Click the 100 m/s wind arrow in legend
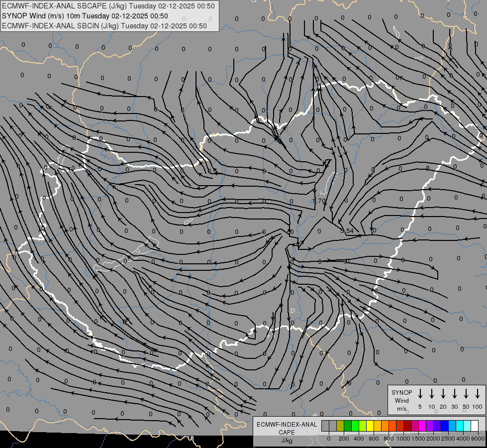The height and width of the screenshot is (448, 487). [x=478, y=394]
